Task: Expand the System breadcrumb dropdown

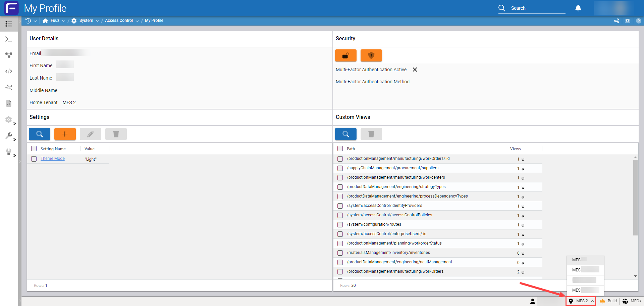Action: pos(97,21)
